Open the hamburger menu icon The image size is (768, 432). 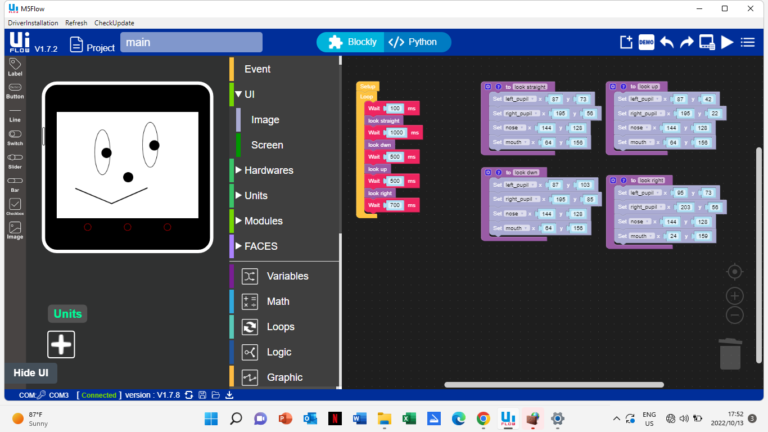[749, 42]
